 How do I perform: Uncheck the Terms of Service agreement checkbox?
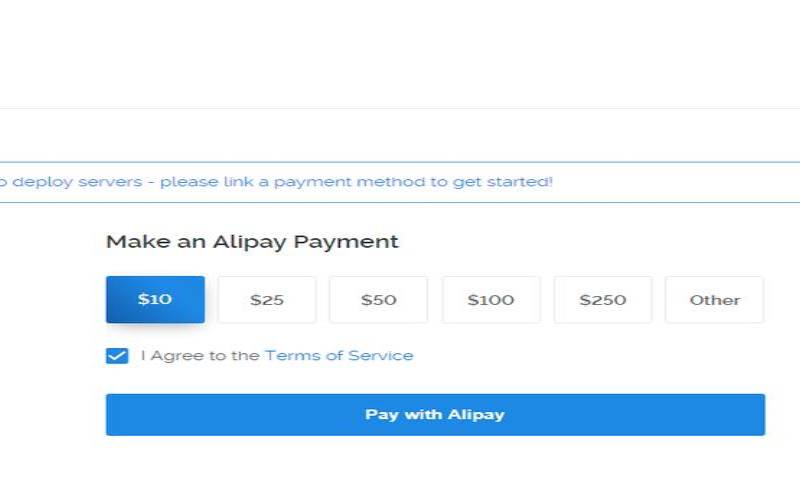(117, 356)
